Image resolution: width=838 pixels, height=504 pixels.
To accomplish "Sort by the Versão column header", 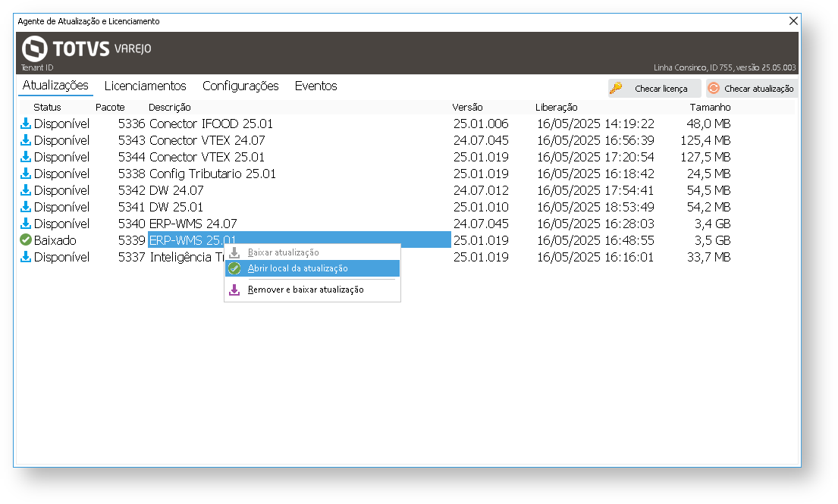I will (467, 108).
